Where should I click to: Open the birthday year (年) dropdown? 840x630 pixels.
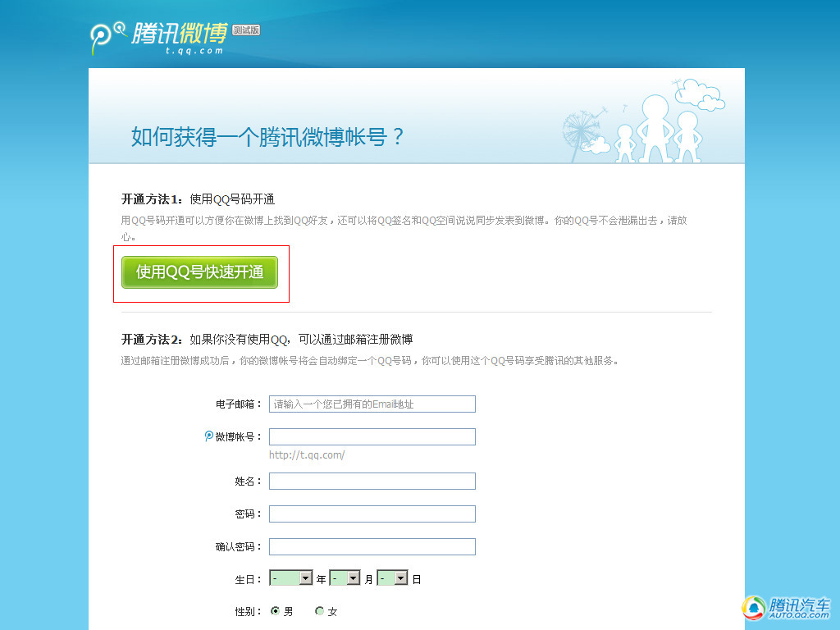pyautogui.click(x=291, y=578)
